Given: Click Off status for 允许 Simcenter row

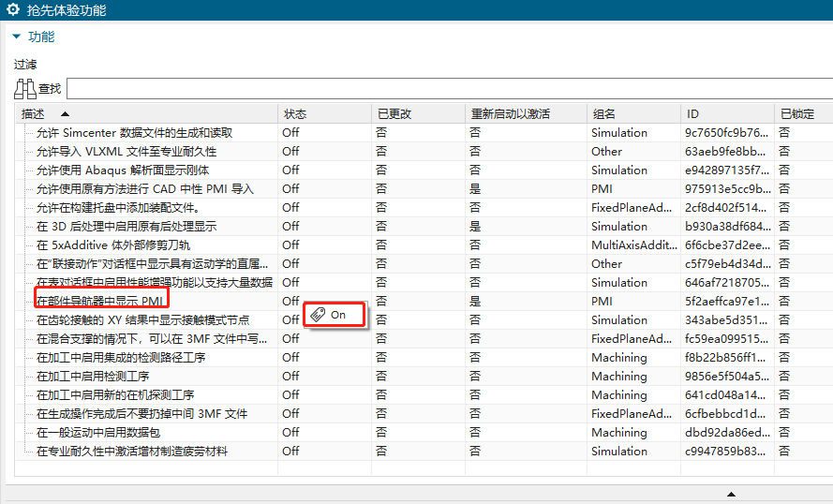Looking at the screenshot, I should [x=290, y=133].
